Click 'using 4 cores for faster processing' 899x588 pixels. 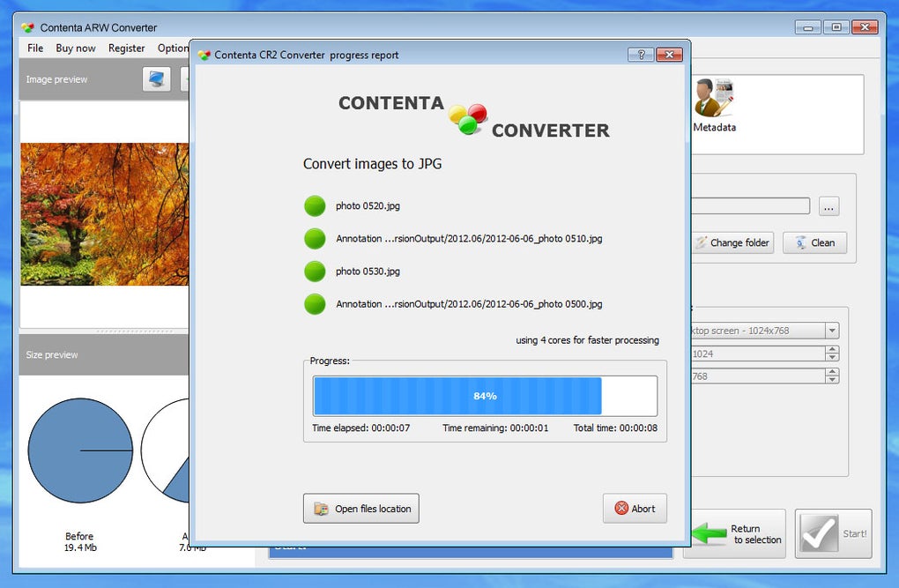(x=588, y=340)
